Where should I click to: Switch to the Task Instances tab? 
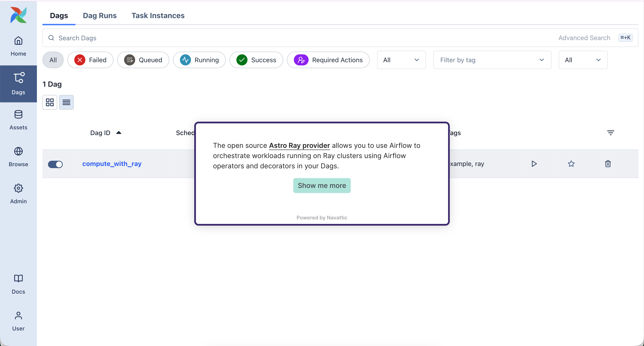point(158,16)
